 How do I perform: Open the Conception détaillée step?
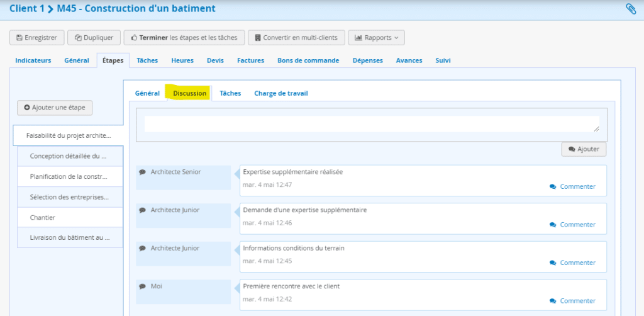[68, 156]
